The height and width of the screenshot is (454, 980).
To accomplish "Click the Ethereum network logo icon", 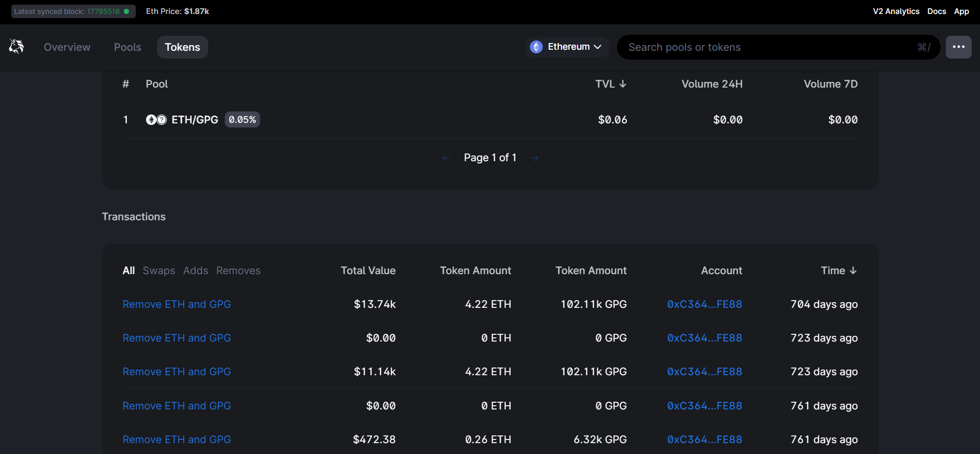I will coord(536,47).
